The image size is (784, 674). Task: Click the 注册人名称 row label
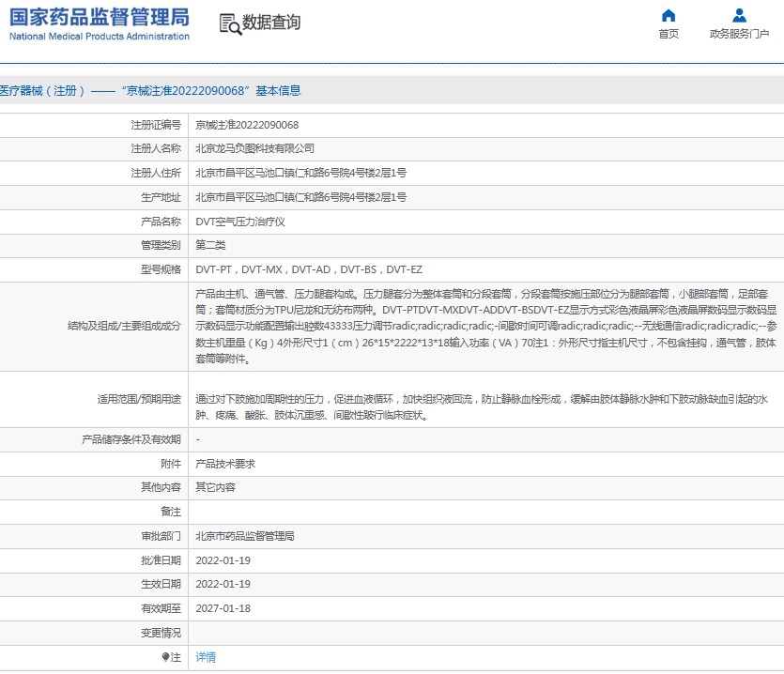click(x=156, y=148)
